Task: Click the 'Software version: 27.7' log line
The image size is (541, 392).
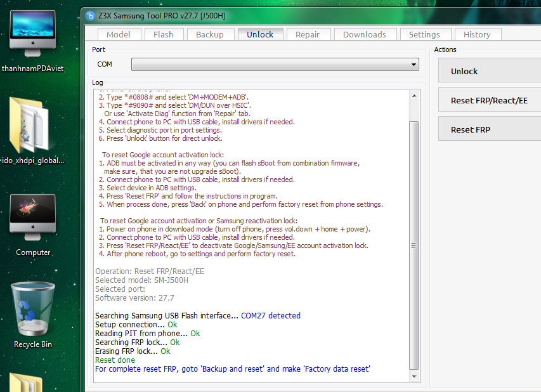Action: click(134, 297)
